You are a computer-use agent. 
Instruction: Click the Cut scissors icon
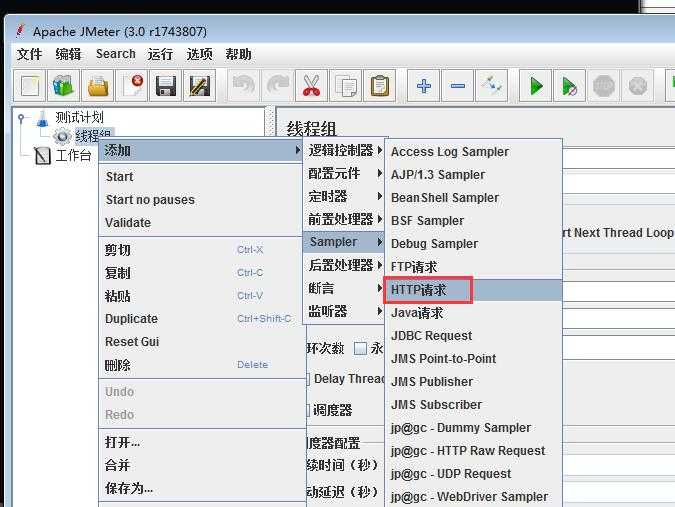coord(312,85)
